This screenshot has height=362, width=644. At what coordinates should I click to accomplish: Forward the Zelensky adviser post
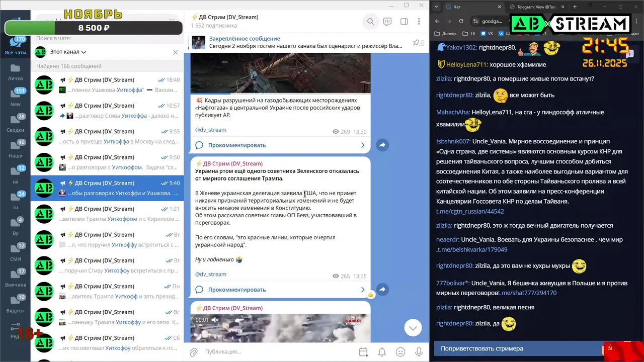click(x=382, y=290)
